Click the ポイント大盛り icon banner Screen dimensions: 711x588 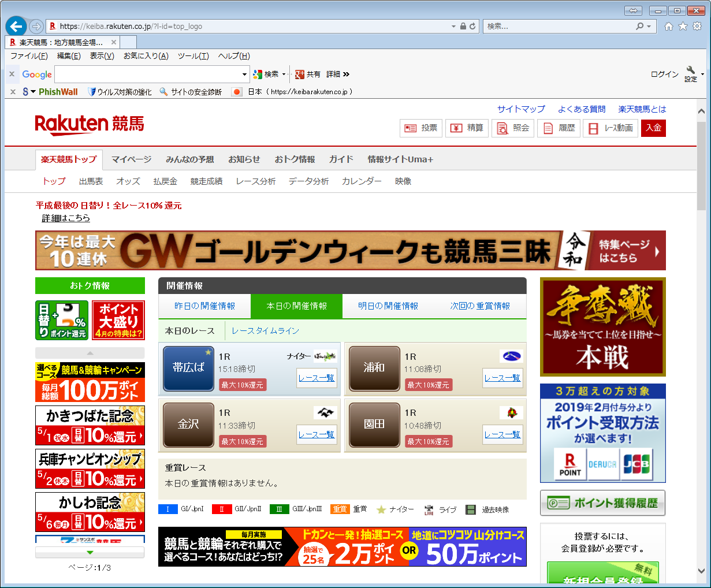(118, 320)
